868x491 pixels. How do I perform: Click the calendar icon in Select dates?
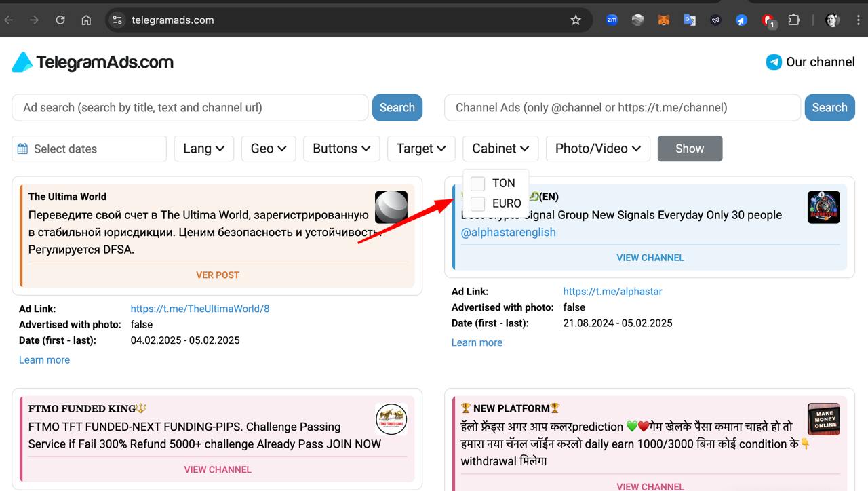click(22, 149)
